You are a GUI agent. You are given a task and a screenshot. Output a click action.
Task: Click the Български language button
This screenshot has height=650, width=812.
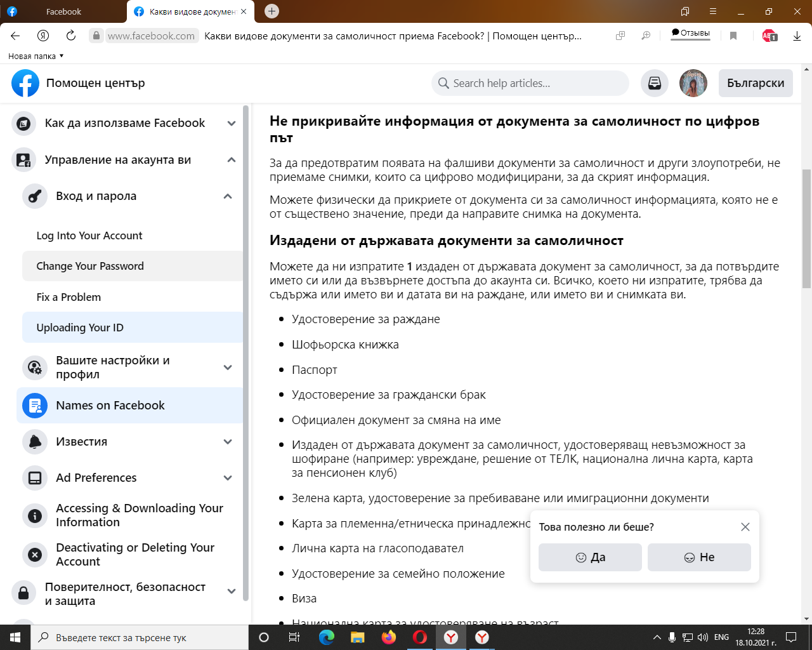click(x=756, y=83)
